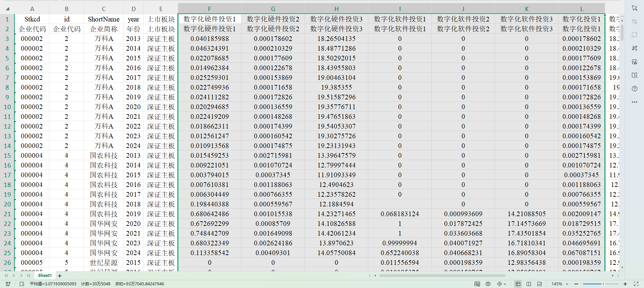Switch to normal view mode
This screenshot has width=644, height=288.
pos(518,284)
